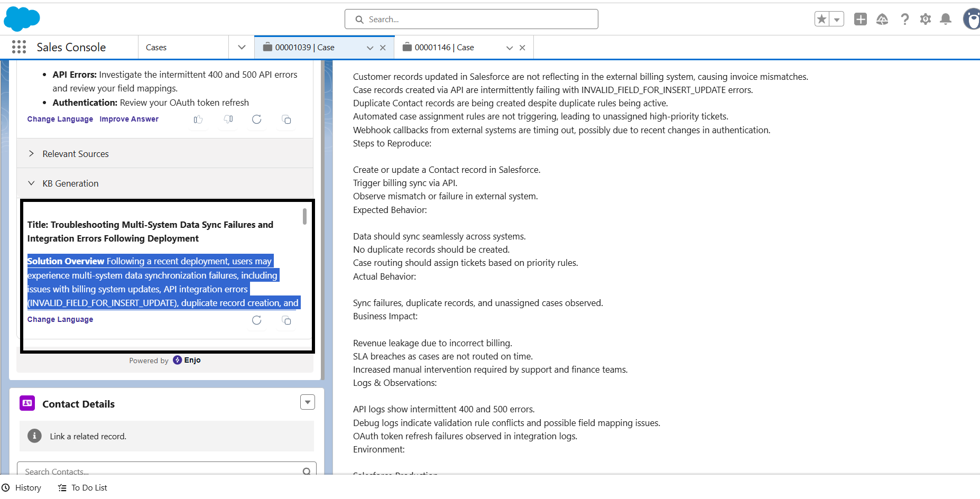Open the 00001146 tab actions chevron
This screenshot has height=499, width=980.
click(510, 48)
